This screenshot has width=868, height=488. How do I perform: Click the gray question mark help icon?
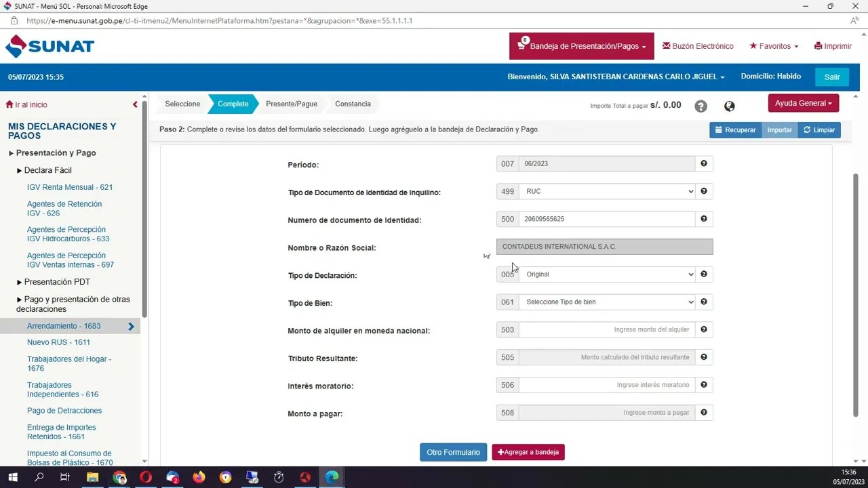pos(701,106)
